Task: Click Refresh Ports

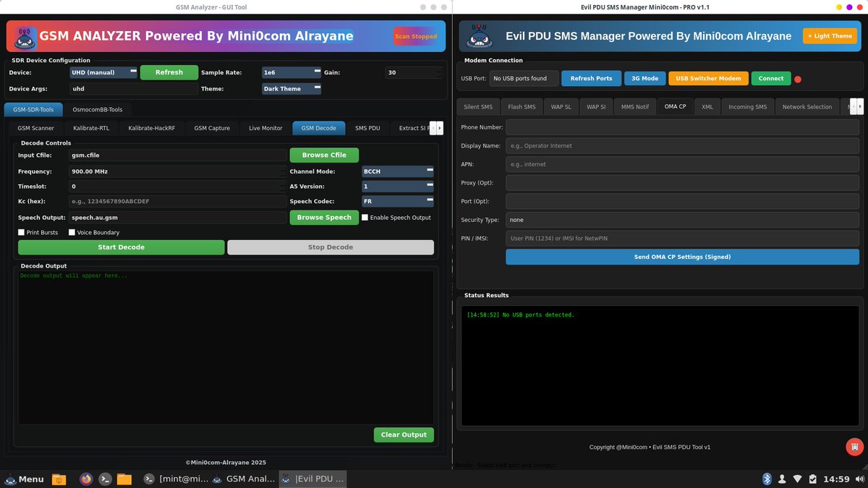Action: click(x=592, y=78)
